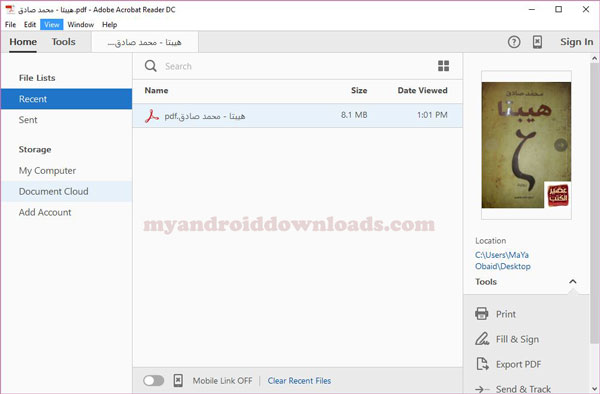The height and width of the screenshot is (394, 600).
Task: Open the Help menu
Action: click(109, 24)
